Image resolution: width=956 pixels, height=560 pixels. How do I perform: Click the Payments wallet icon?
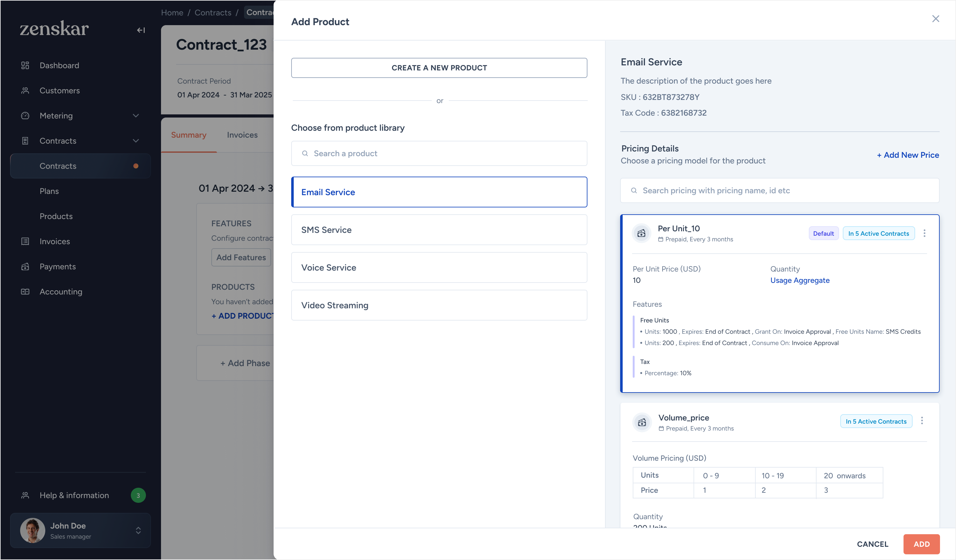(x=25, y=266)
